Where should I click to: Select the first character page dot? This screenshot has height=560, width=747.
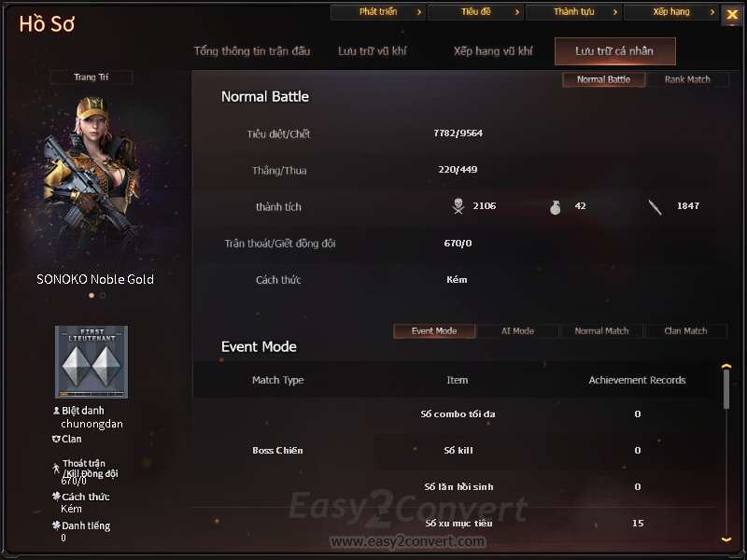click(92, 296)
